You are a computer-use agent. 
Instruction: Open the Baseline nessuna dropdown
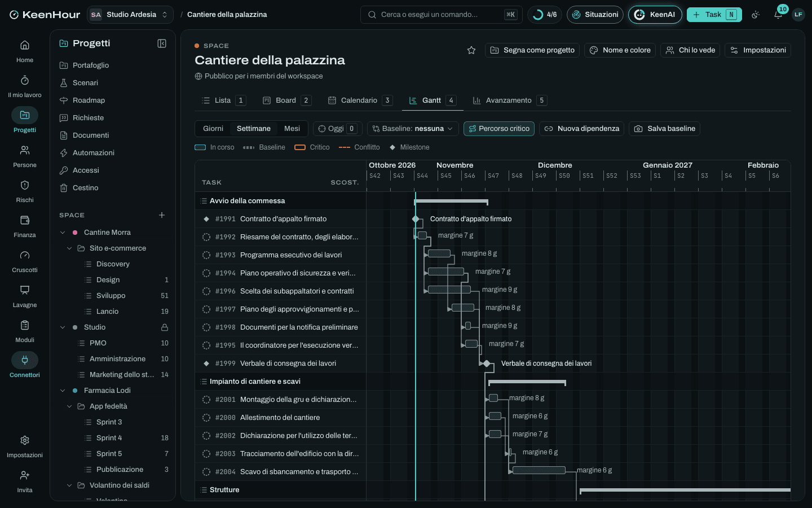413,129
